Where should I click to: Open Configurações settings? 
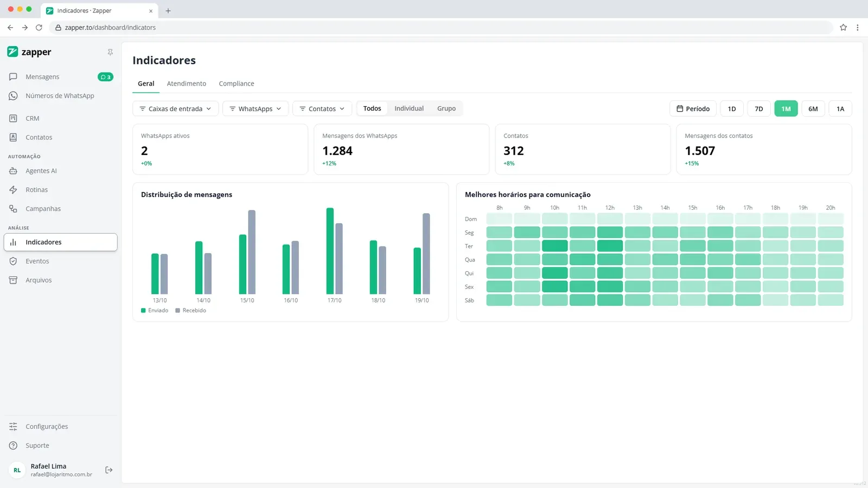coord(60,427)
